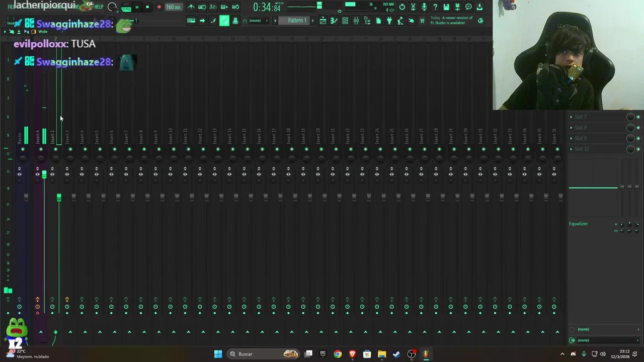Open Steam from the taskbar
The height and width of the screenshot is (362, 644).
click(x=396, y=354)
